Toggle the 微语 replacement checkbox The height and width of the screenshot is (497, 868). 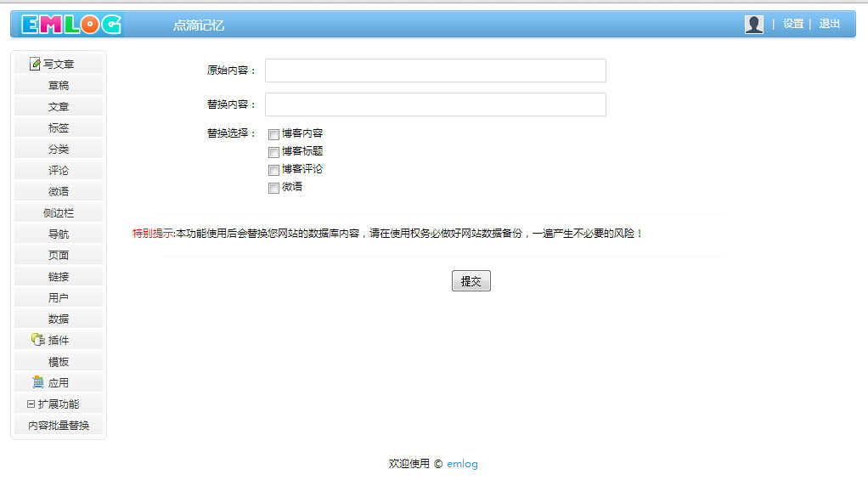tap(273, 188)
